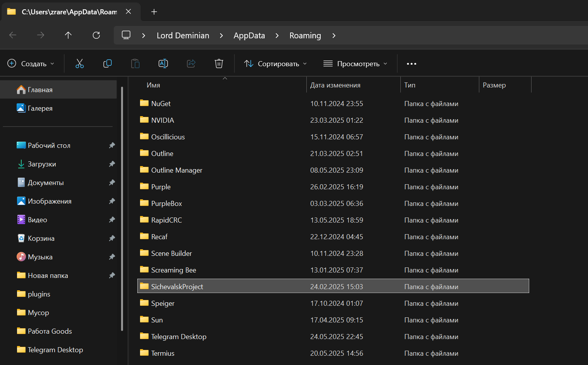Click the Rename icon in toolbar
The height and width of the screenshot is (365, 588).
click(163, 63)
